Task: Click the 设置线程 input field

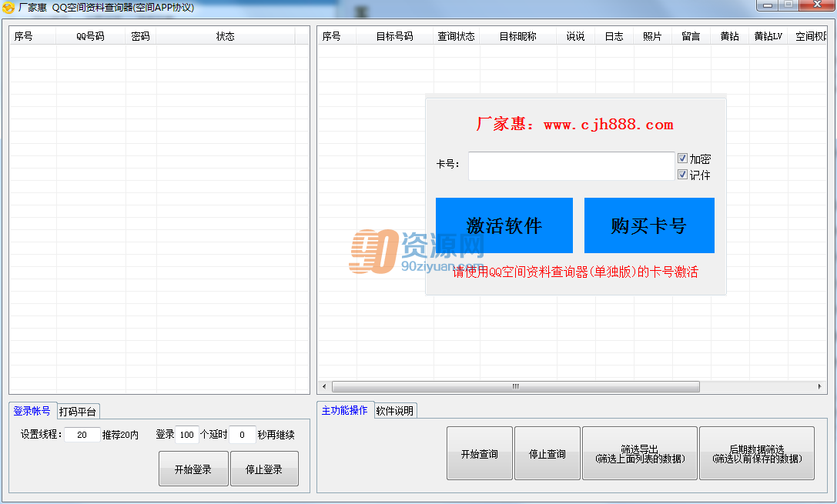Action: tap(82, 435)
